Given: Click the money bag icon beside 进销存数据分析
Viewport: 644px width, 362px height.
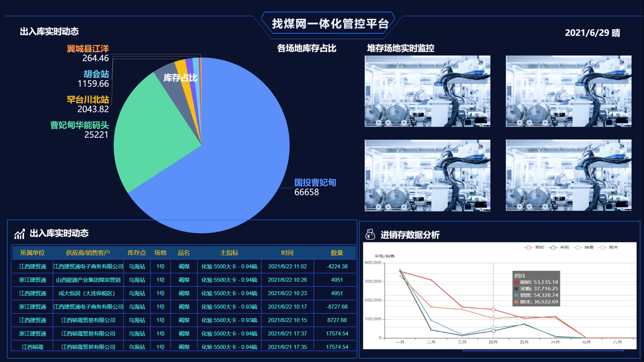Looking at the screenshot, I should tap(370, 234).
